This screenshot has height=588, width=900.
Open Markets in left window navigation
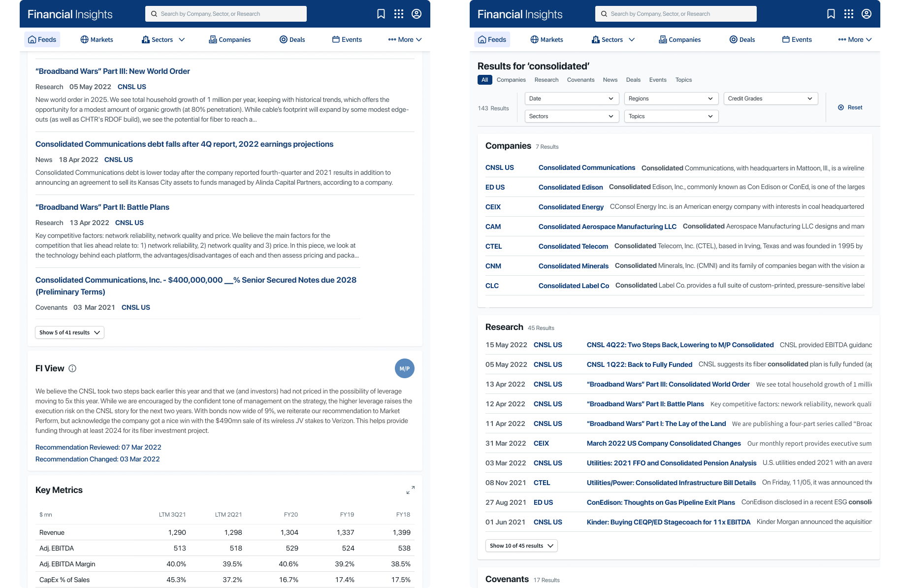(x=97, y=39)
